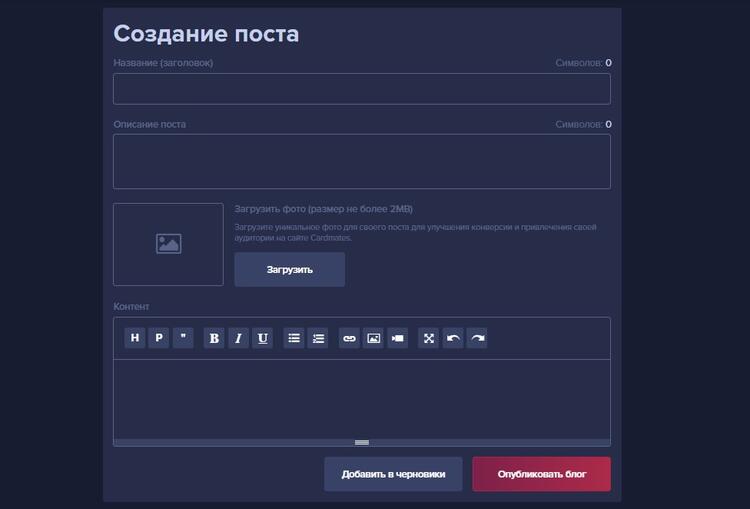The width and height of the screenshot is (750, 509).
Task: Insert a hyperlink via the link icon
Action: pos(349,338)
